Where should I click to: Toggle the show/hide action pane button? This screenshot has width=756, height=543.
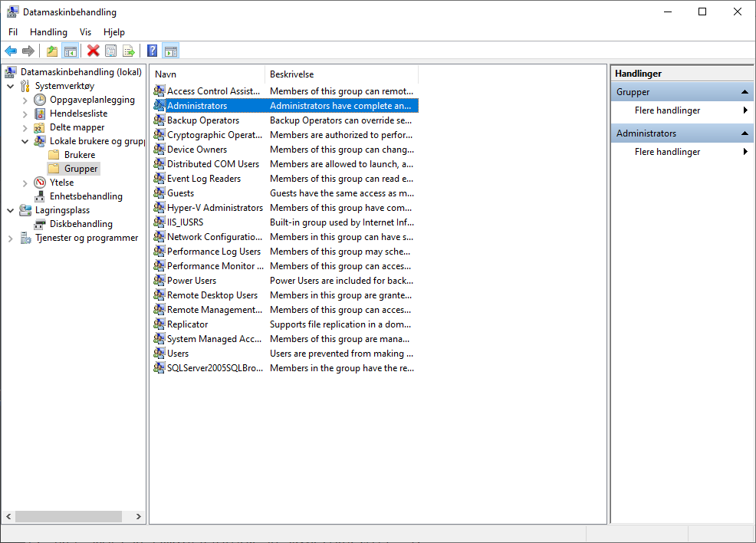coord(171,51)
